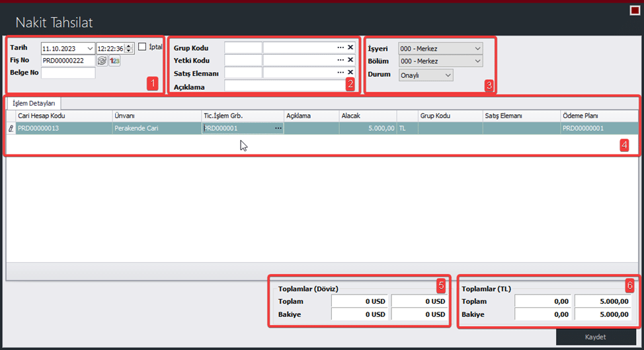Open Satış Elemanı lookup via ellipsis
644x350 pixels.
[341, 73]
